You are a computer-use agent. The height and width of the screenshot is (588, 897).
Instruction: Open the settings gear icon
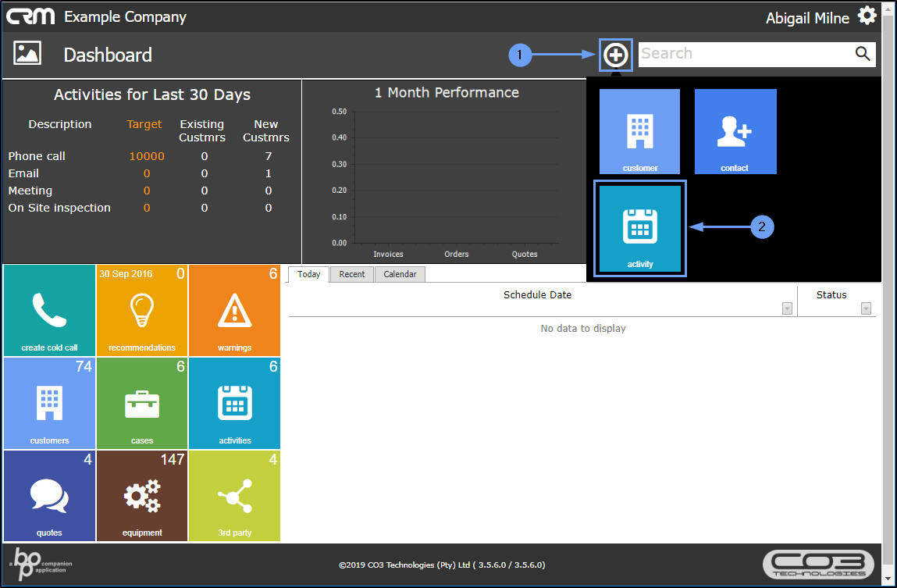(867, 16)
